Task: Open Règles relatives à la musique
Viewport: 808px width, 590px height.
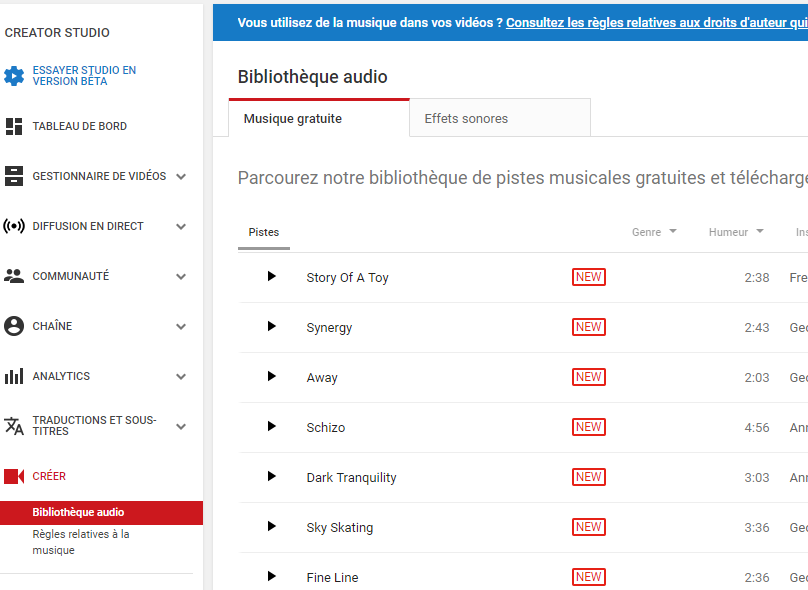Action: pos(81,542)
